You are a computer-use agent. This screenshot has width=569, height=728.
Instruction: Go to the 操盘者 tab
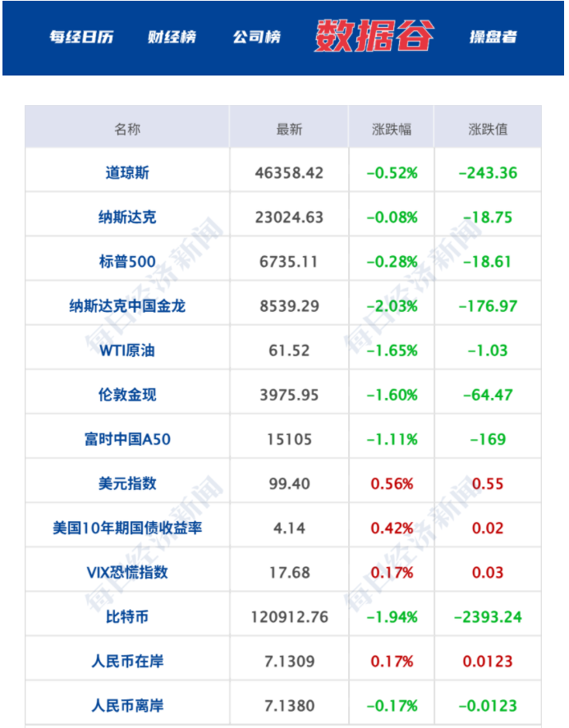pyautogui.click(x=493, y=37)
